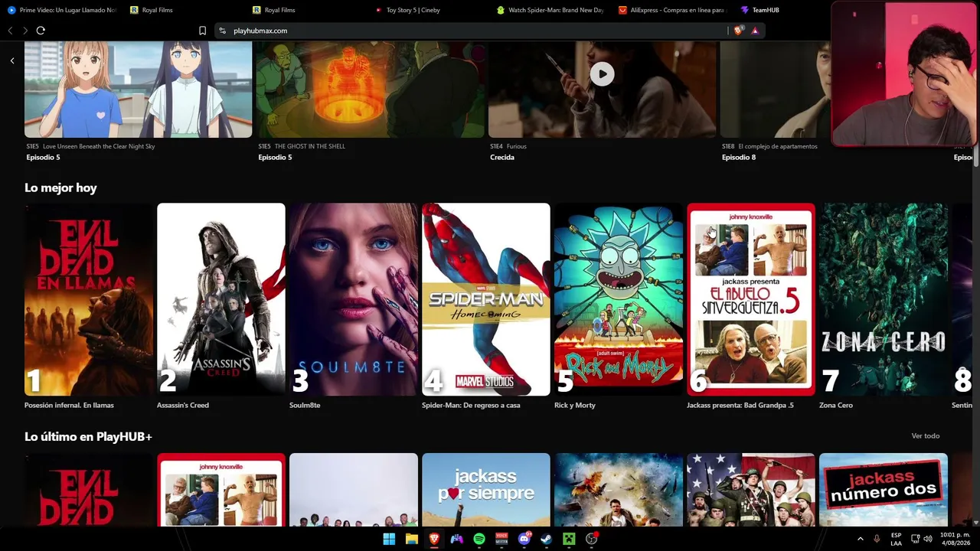This screenshot has height=551, width=980.
Task: Click 'S1E5 THE GHOST IN THE SHELL' label
Action: click(x=302, y=146)
